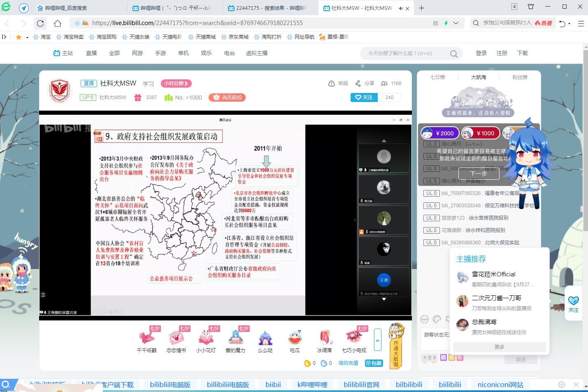Open the 虚拟主播 navigation item
588x392 pixels.
[256, 53]
